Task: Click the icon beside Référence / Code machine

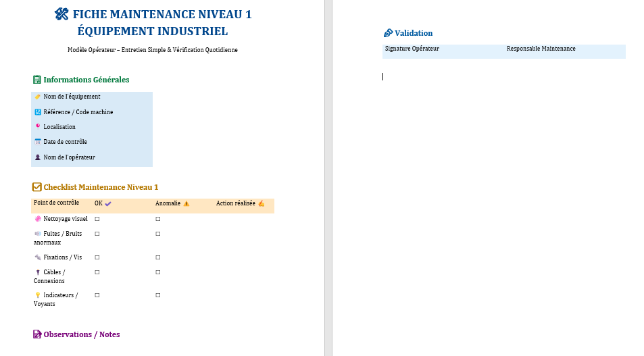Action: [38, 112]
